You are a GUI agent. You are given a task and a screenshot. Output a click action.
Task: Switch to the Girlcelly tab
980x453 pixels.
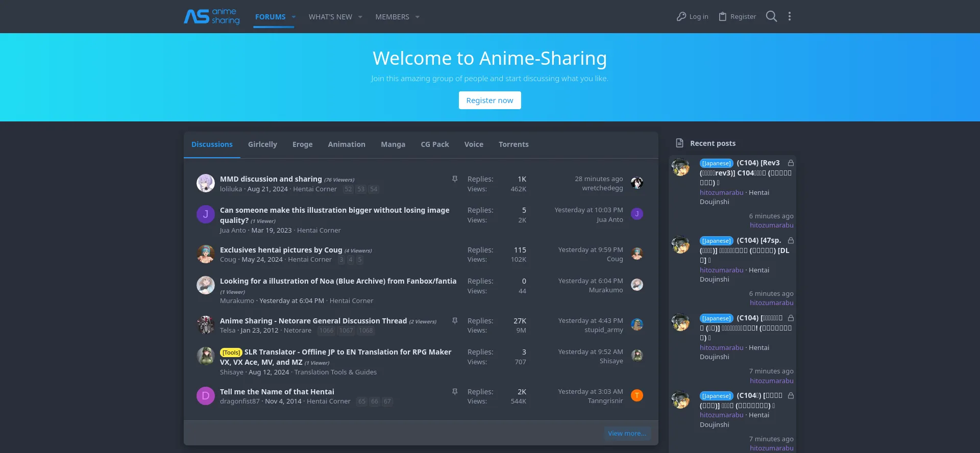(262, 144)
